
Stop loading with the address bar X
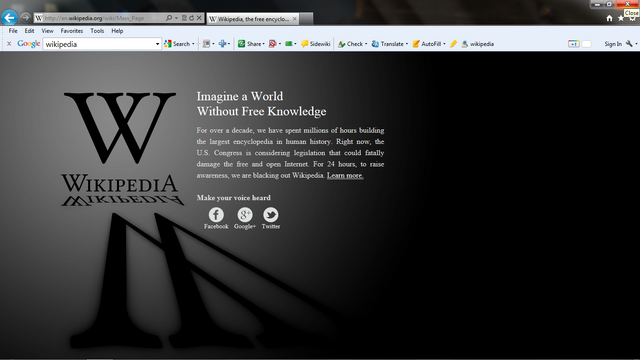(199, 18)
